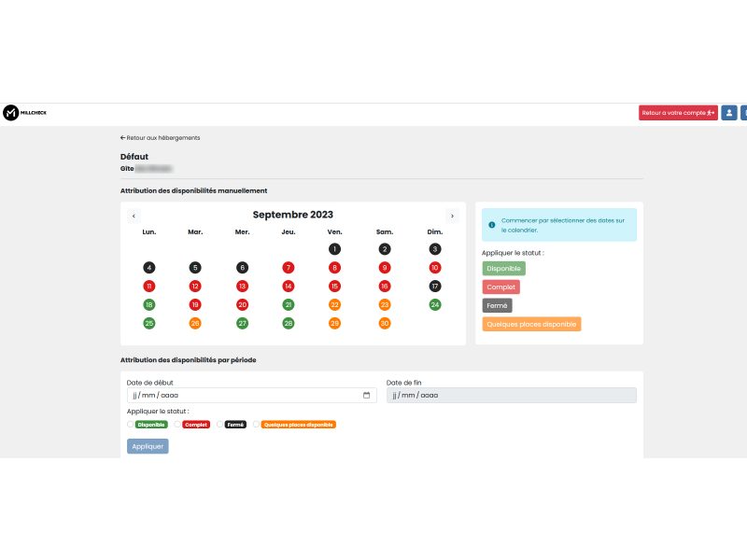The image size is (747, 560).
Task: Click the Dim. weekday column header
Action: [x=434, y=231]
